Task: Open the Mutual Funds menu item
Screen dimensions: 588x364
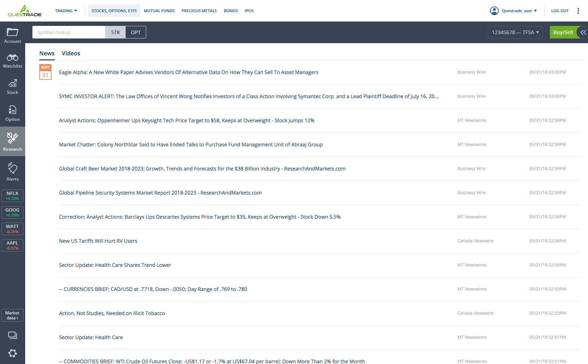Action: tap(159, 11)
